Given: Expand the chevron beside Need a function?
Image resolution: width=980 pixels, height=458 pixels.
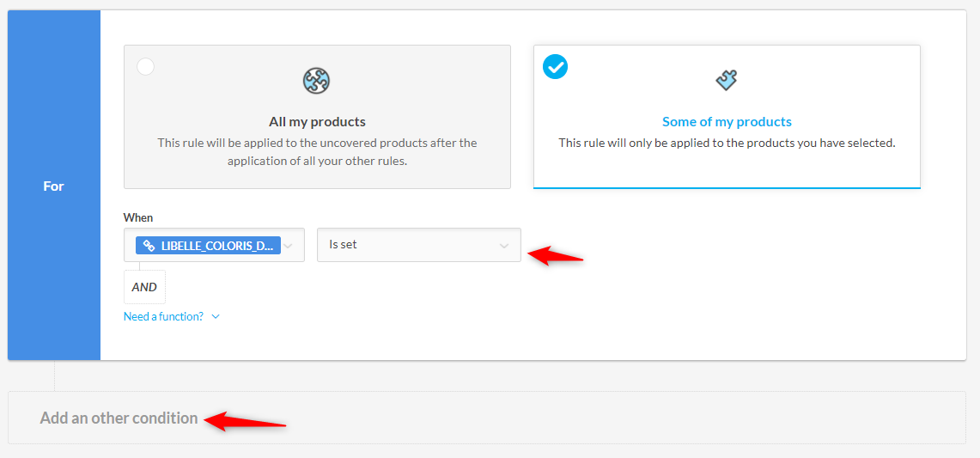Looking at the screenshot, I should [x=216, y=317].
